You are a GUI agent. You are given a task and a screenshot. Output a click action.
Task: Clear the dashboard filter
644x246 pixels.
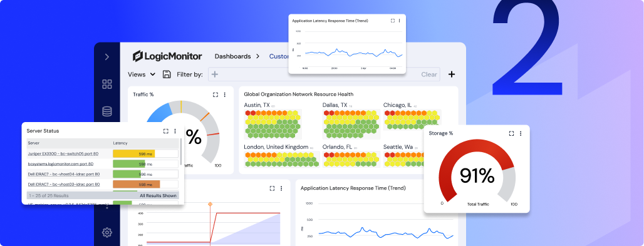pos(428,74)
